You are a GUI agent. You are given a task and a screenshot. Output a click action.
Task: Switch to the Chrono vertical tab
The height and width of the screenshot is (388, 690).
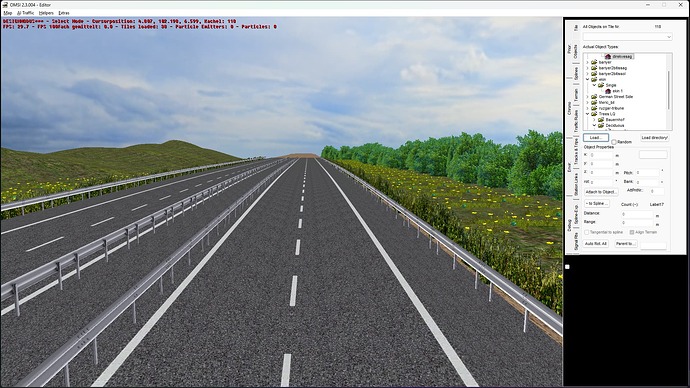coord(569,109)
